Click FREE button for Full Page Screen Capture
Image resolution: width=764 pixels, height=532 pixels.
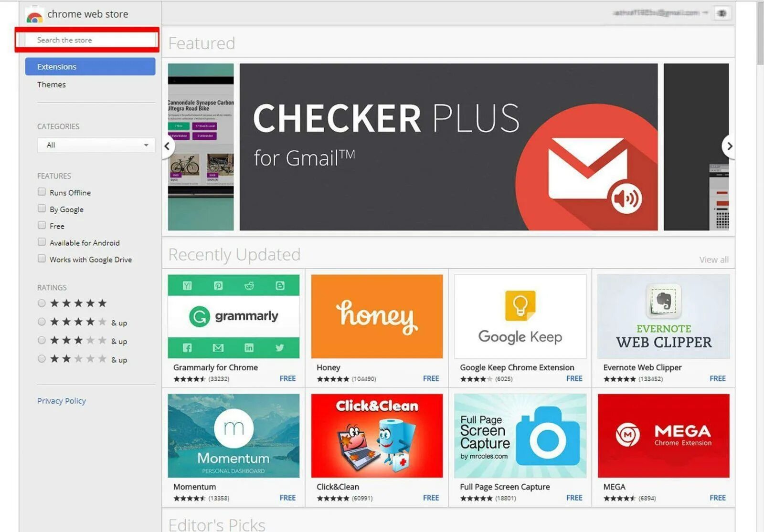tap(574, 498)
